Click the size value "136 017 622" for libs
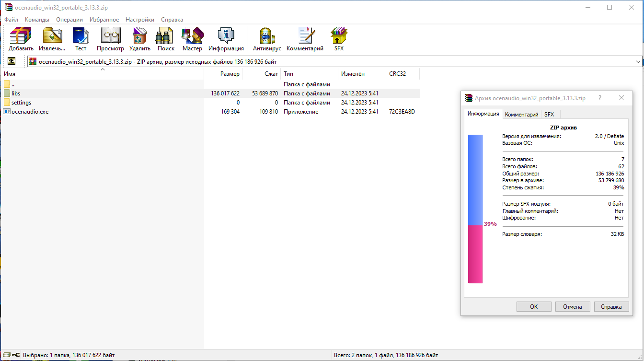This screenshot has height=361, width=644. [x=225, y=93]
